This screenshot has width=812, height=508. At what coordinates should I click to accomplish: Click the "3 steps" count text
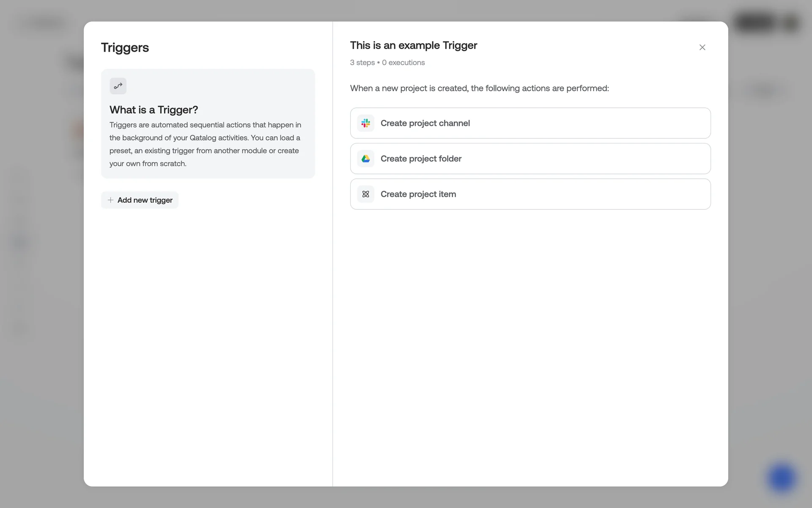(x=362, y=63)
